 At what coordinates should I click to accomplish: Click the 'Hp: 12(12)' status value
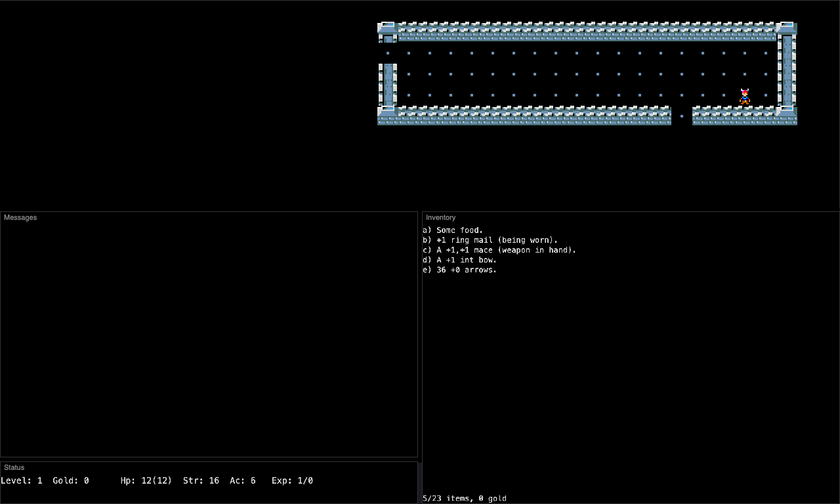pos(146,480)
